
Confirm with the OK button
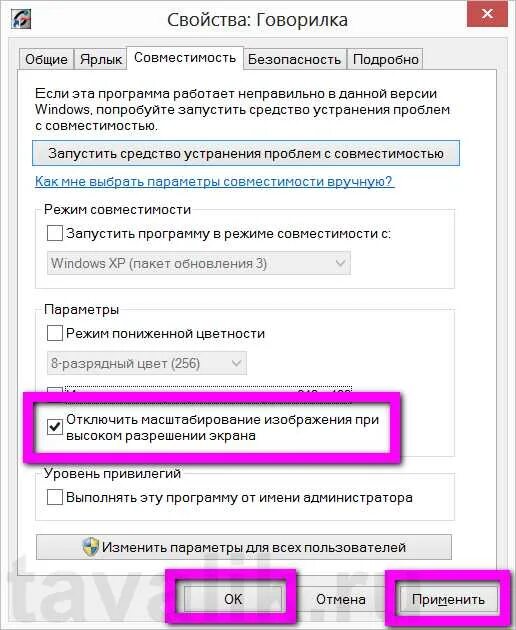pyautogui.click(x=233, y=599)
